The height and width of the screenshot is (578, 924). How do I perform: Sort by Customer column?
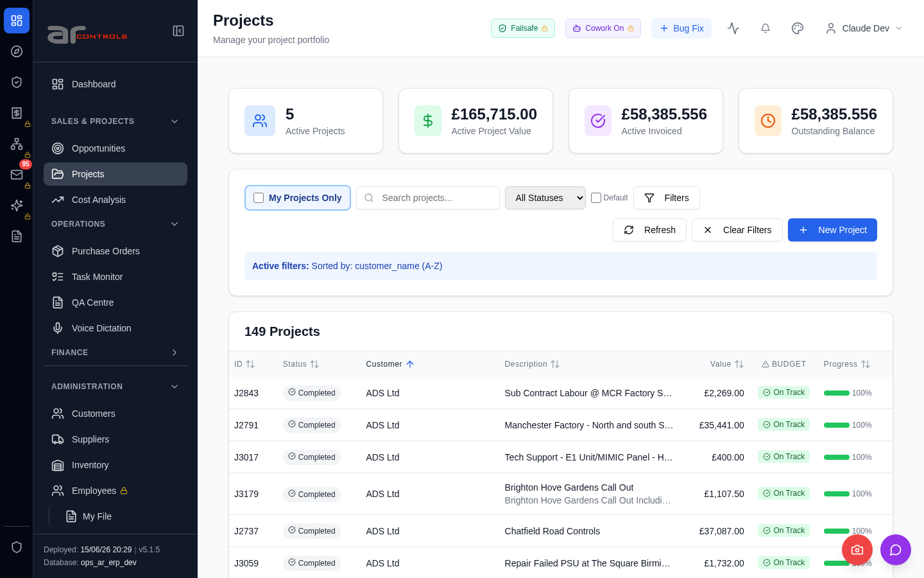(x=390, y=364)
